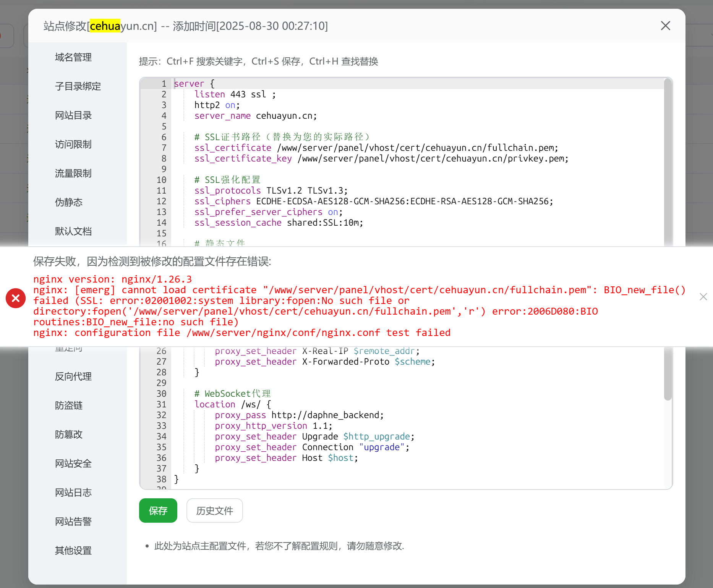The height and width of the screenshot is (588, 713).
Task: Open 历史文件 history list
Action: 214,510
